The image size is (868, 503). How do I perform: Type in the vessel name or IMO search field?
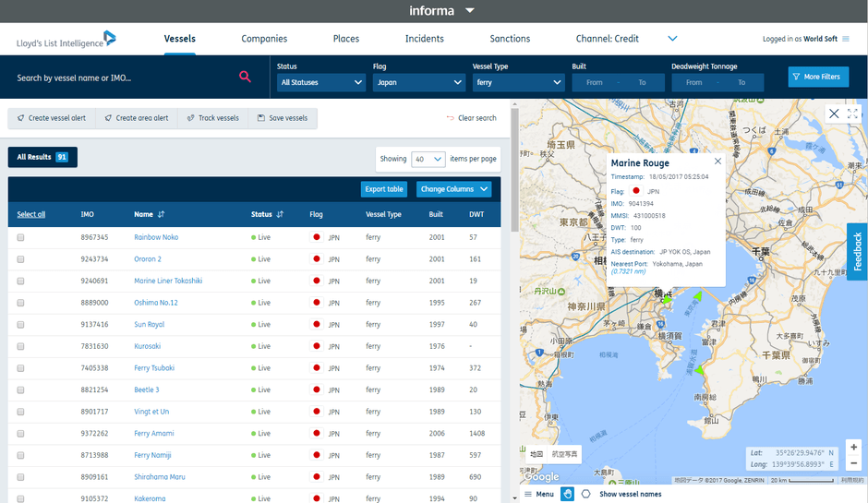tap(120, 78)
